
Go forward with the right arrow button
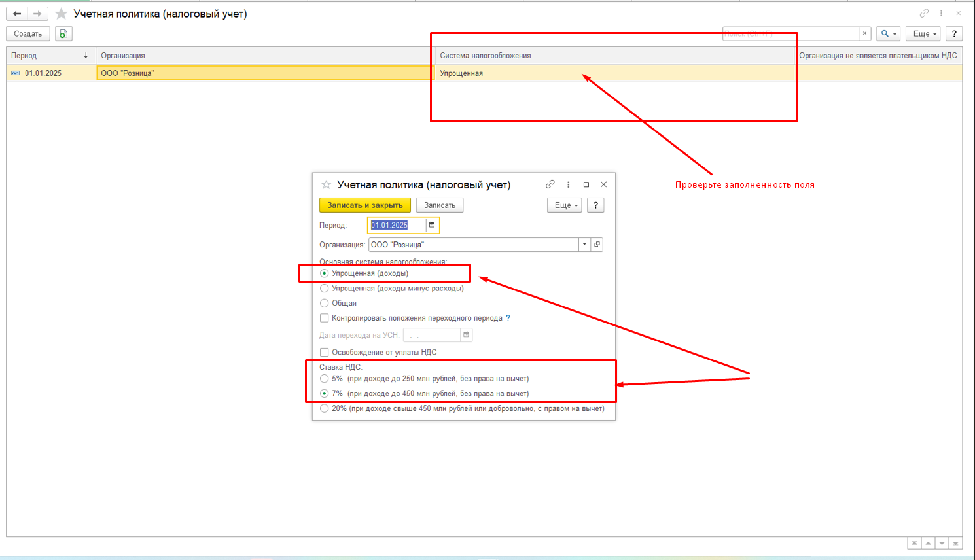pos(37,14)
